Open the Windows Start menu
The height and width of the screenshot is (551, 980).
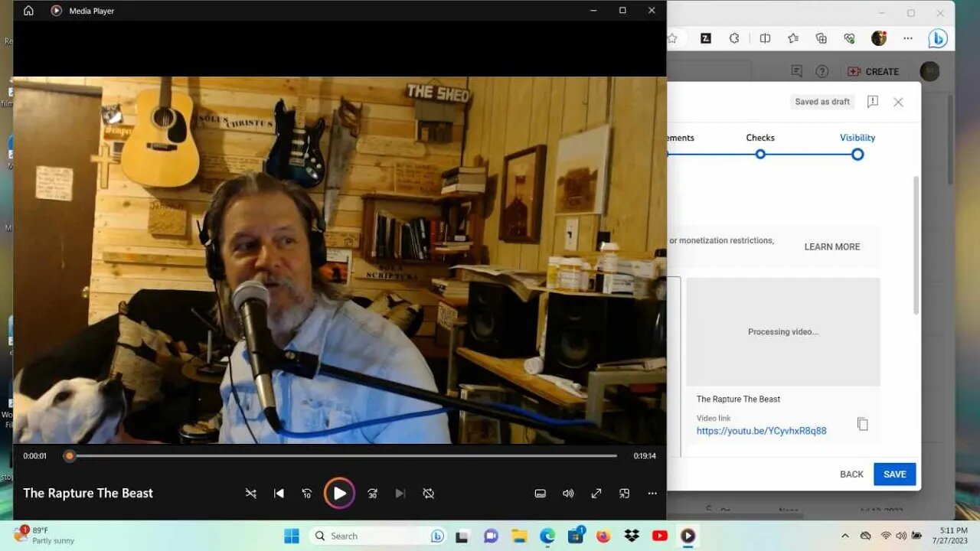click(292, 536)
